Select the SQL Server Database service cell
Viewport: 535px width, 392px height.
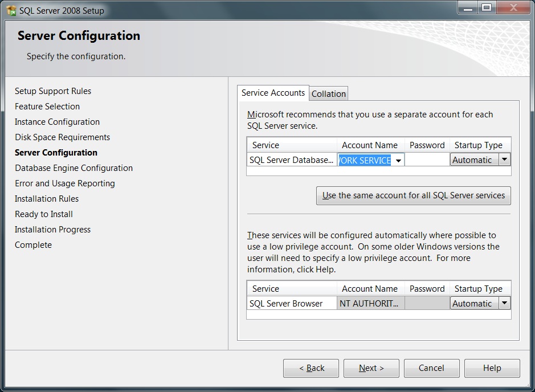291,160
